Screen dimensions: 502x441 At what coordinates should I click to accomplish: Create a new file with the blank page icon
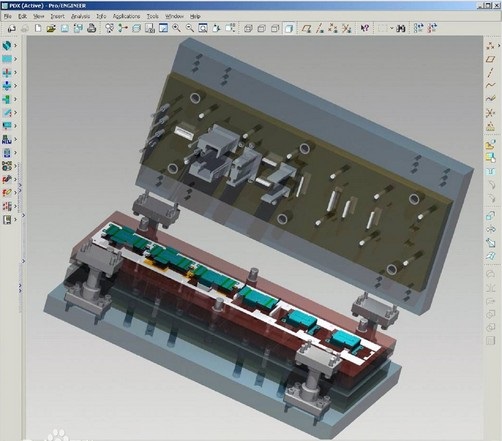38,28
